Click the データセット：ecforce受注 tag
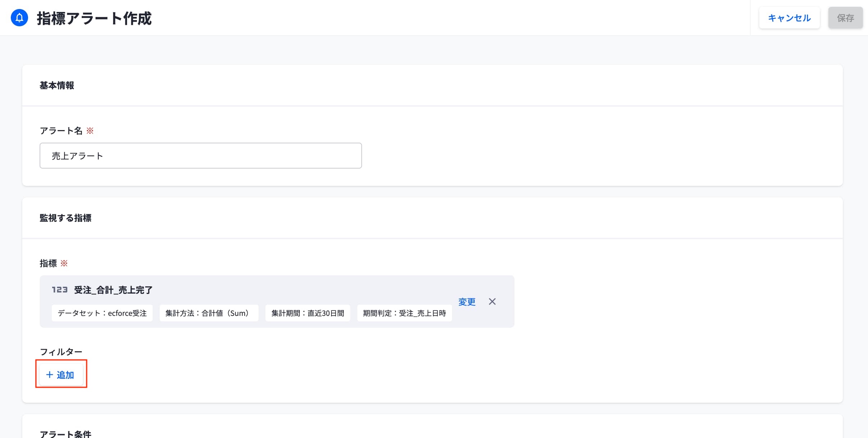 pos(102,313)
